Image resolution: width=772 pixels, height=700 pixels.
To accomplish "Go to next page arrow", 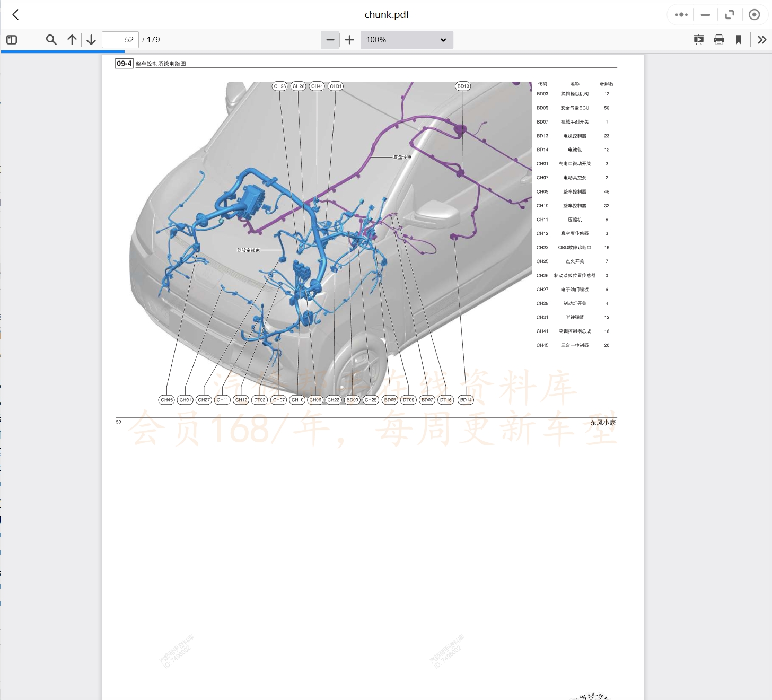I will (x=91, y=40).
